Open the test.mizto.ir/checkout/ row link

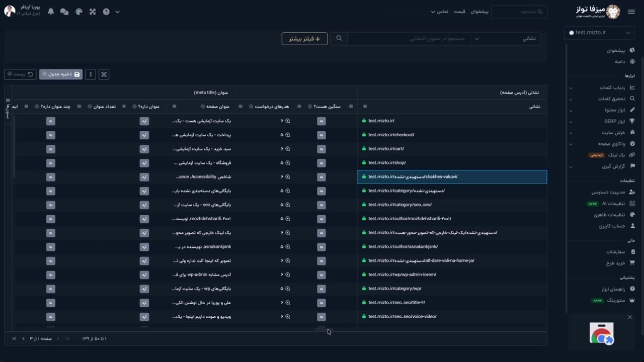tap(391, 135)
